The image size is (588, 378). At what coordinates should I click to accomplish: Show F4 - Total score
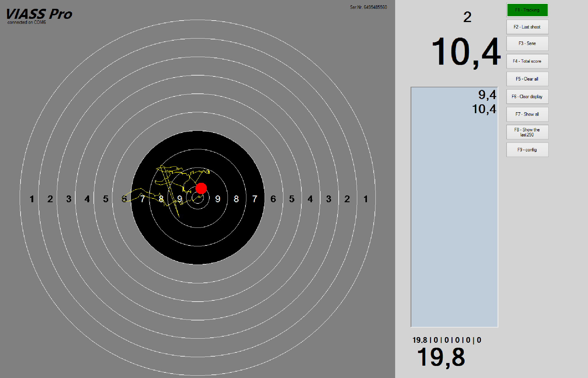(x=527, y=61)
